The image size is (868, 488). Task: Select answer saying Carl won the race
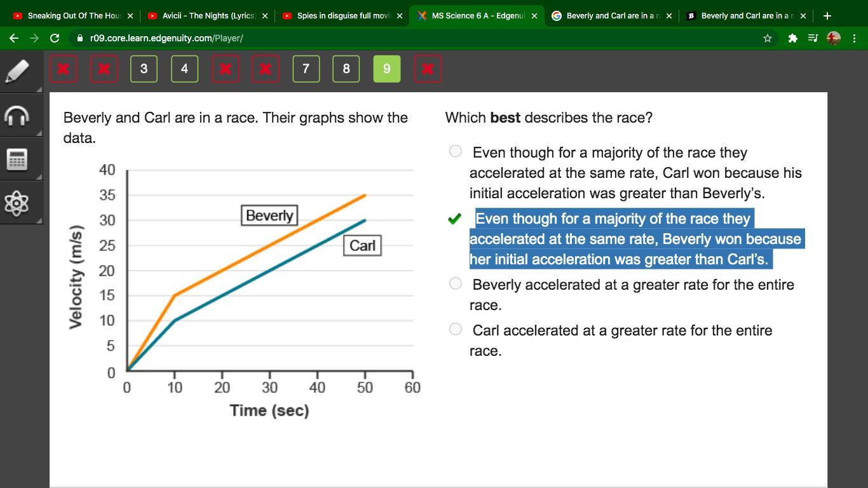tap(455, 151)
